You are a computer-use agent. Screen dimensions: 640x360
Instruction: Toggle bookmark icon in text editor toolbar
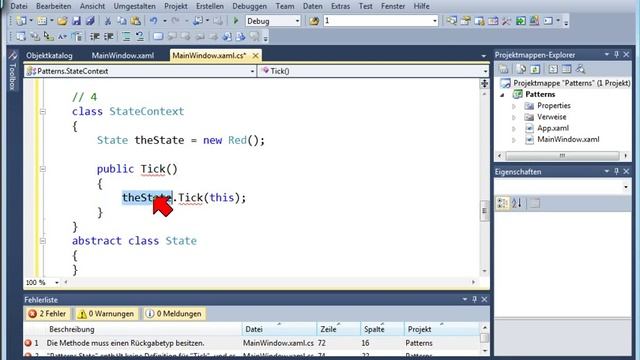coord(158,37)
